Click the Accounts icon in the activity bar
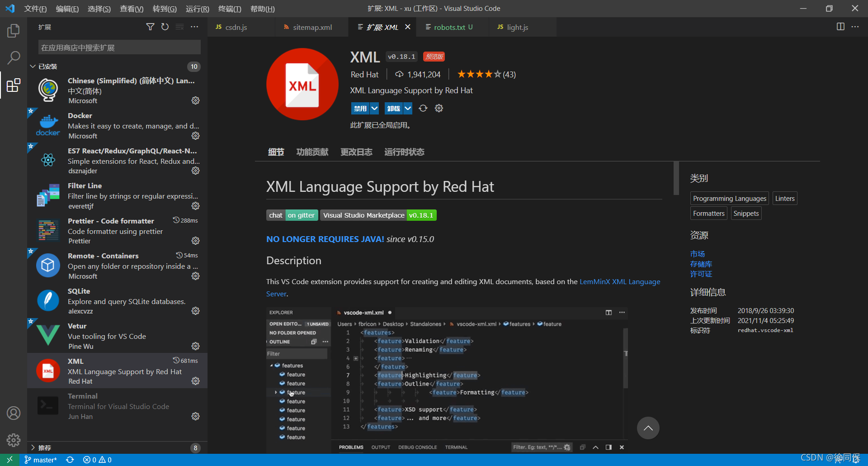Viewport: 868px width, 466px height. tap(13, 413)
